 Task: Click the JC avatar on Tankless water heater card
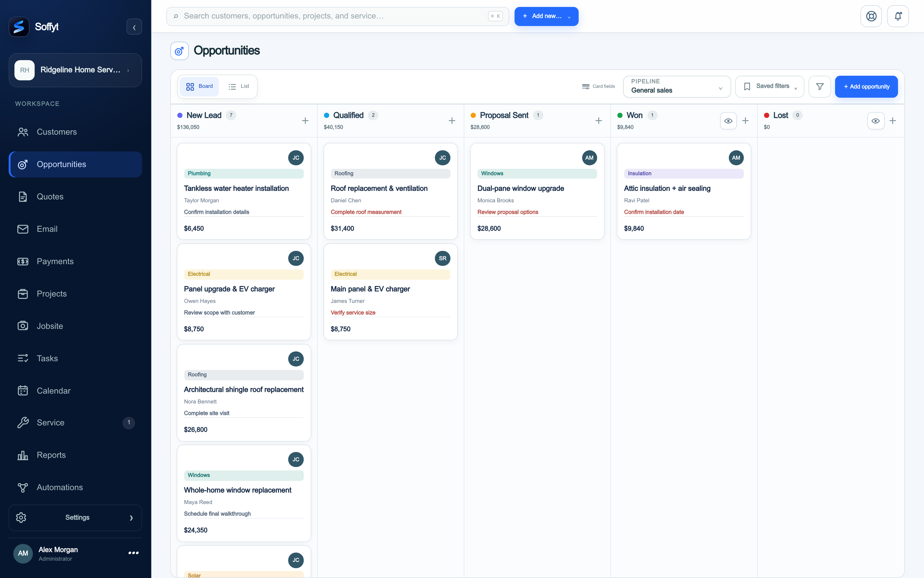[296, 158]
